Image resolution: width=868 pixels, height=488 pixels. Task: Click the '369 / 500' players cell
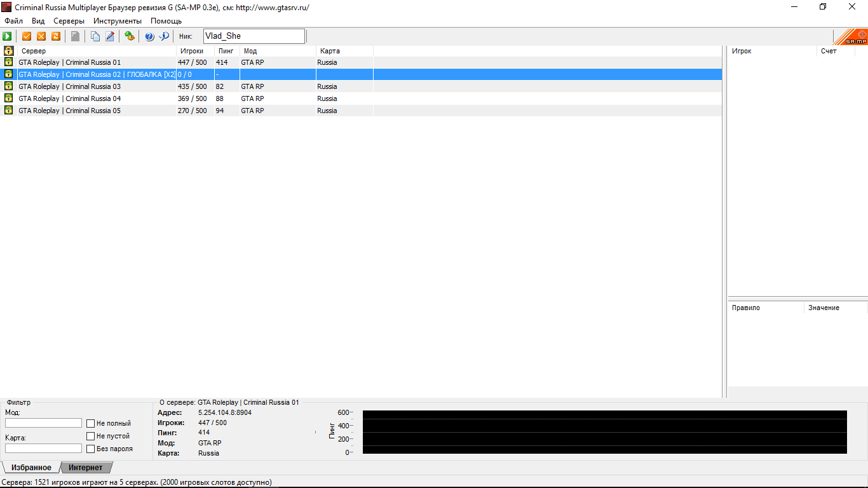pyautogui.click(x=192, y=98)
